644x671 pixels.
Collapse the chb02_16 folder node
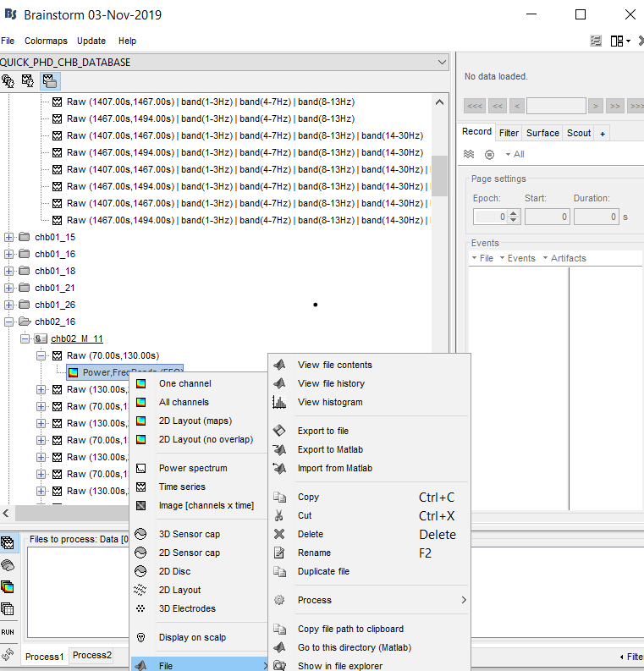click(x=9, y=322)
